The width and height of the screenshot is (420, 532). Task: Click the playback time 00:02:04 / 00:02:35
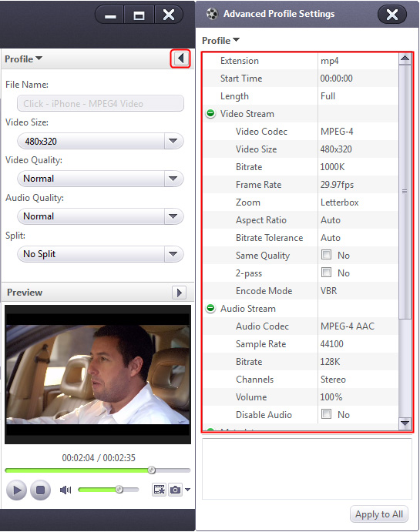click(99, 457)
